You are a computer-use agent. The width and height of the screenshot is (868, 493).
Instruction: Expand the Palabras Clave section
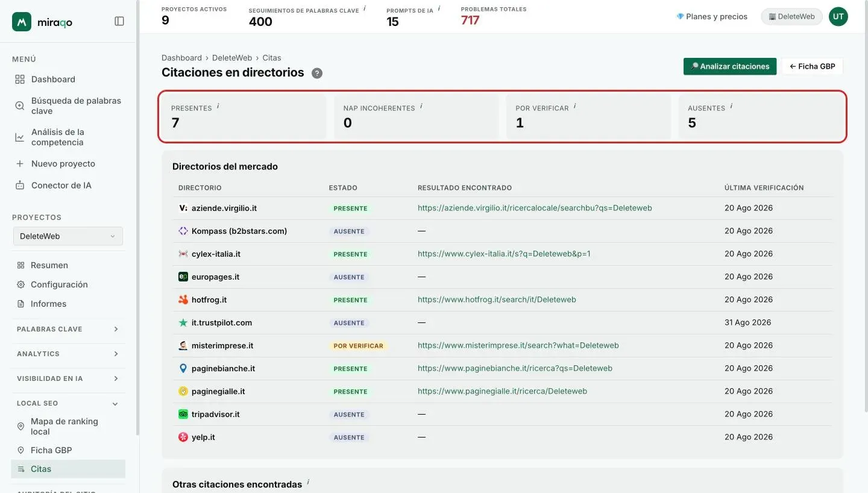point(68,329)
